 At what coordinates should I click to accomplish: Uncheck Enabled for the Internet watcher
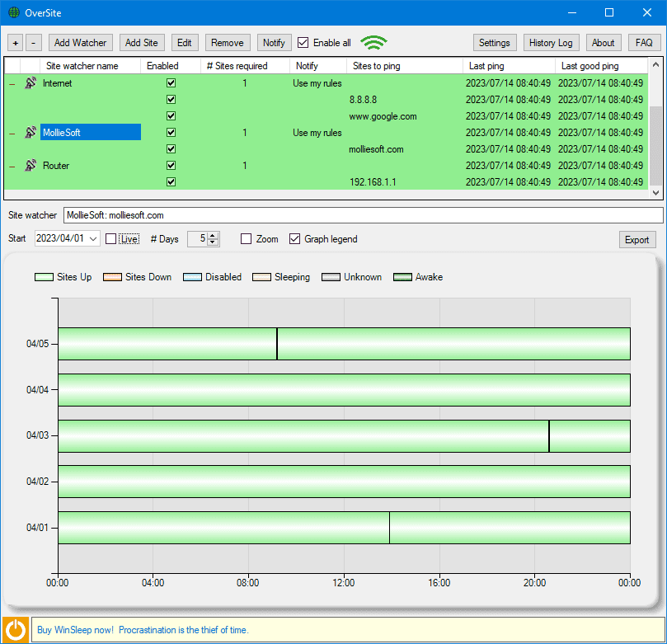tap(171, 83)
